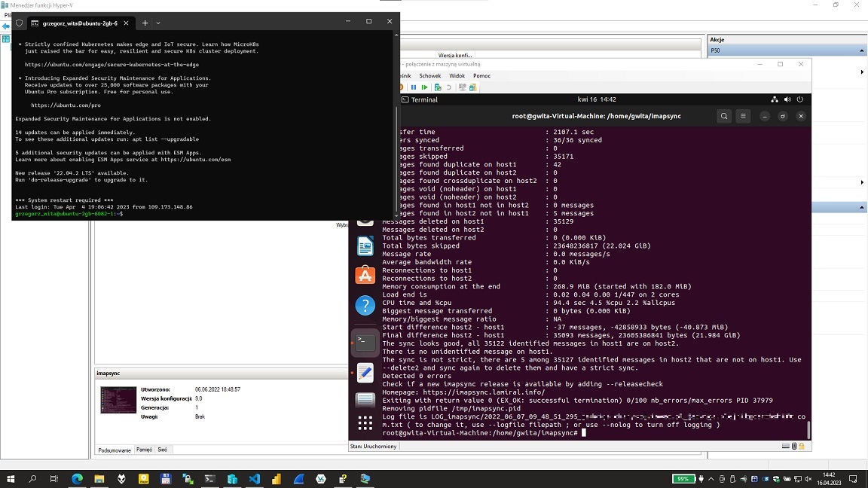Click the Ubuntu power icon in top bar
Screen dimensions: 868x488
click(x=800, y=99)
